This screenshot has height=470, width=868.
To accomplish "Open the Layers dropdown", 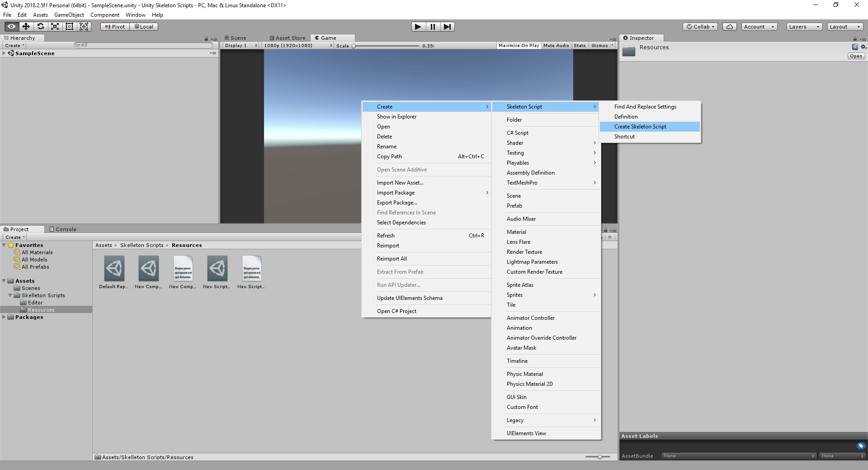I will pyautogui.click(x=804, y=27).
